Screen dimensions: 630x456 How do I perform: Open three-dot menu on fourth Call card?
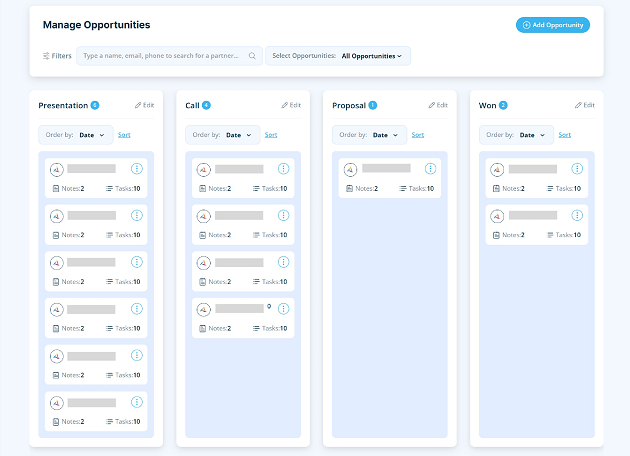(284, 309)
